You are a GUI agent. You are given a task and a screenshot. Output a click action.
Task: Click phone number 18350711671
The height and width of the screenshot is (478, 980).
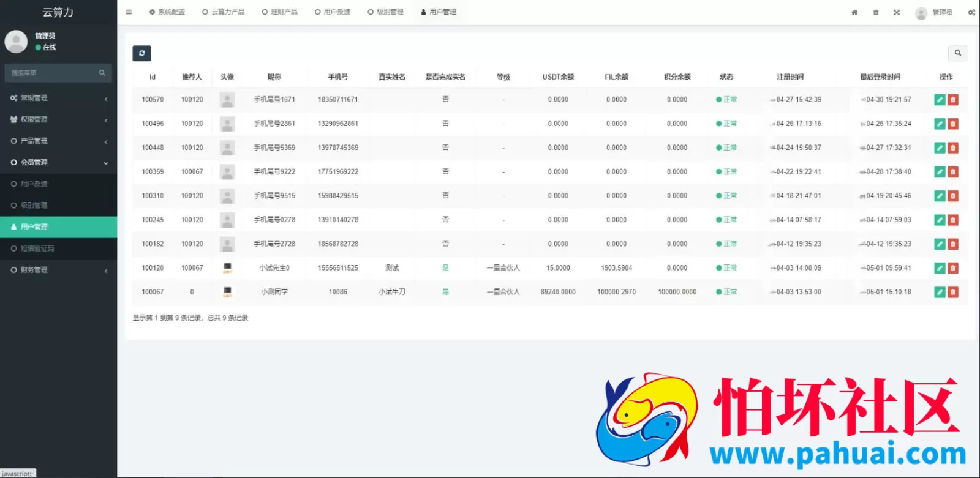tap(338, 100)
